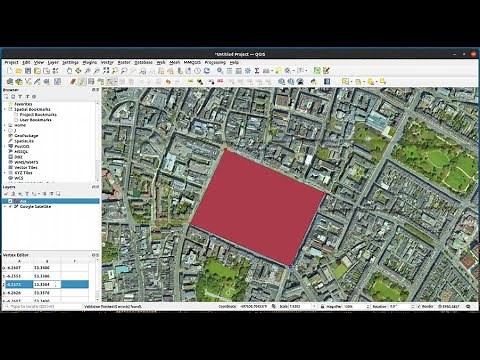Viewport: 480px width, 360px height.
Task: Click the Save Layer Edits icon
Action: click(91, 82)
